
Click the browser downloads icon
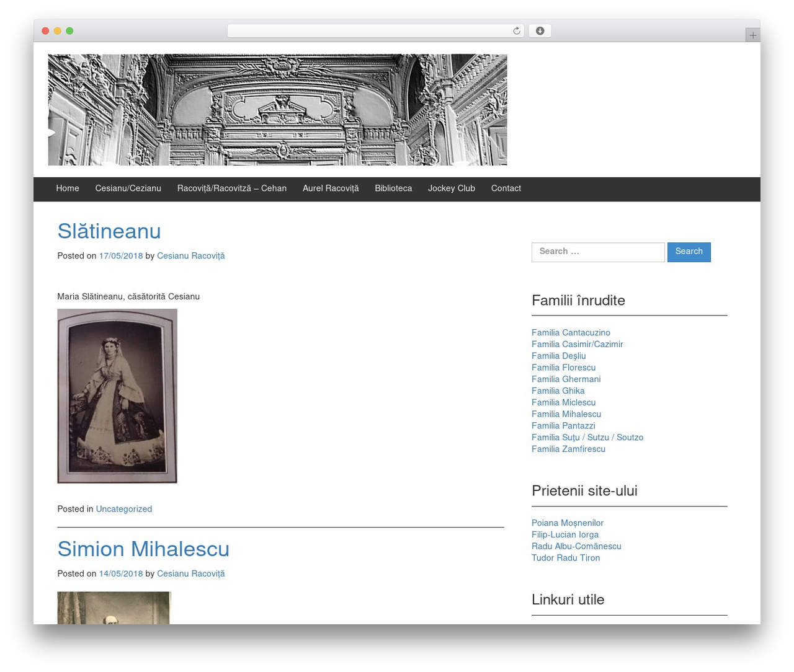pos(540,31)
